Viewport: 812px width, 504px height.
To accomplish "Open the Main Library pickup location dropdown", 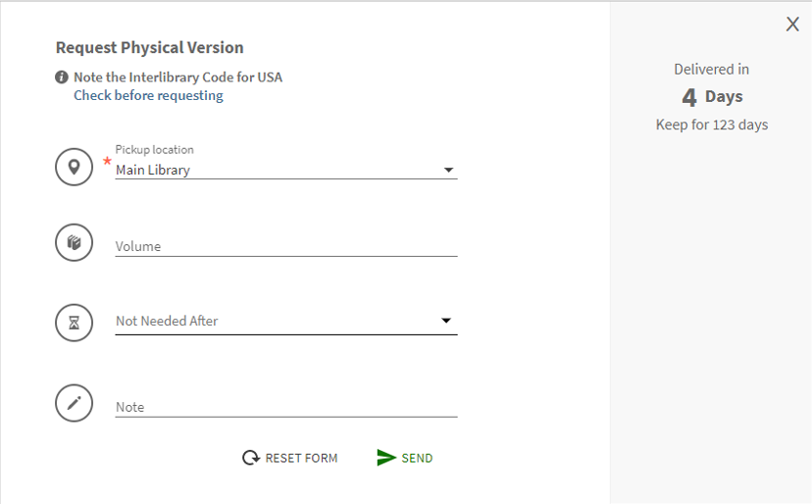I will (x=275, y=170).
